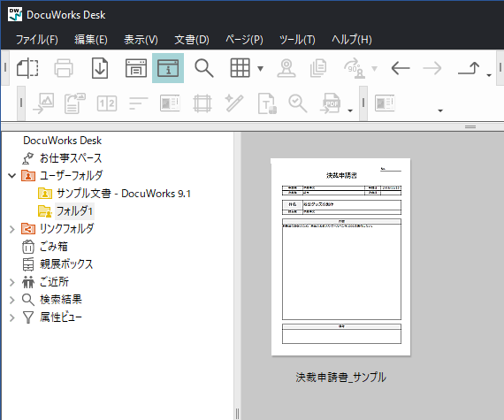This screenshot has height=420, width=504.
Task: Select サンプル文書 - DocuWorks 9.1 folder
Action: [x=124, y=194]
